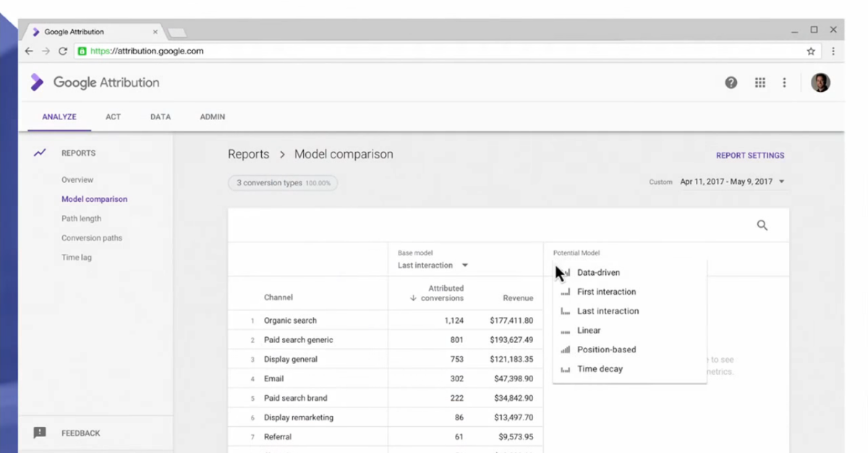The height and width of the screenshot is (453, 868).
Task: Open the Time lag report
Action: [77, 258]
